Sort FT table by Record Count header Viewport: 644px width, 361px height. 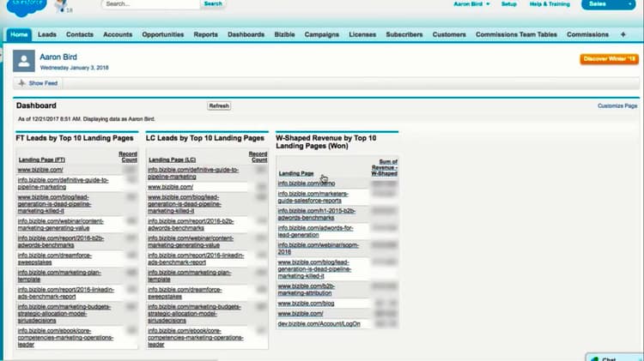(x=128, y=157)
